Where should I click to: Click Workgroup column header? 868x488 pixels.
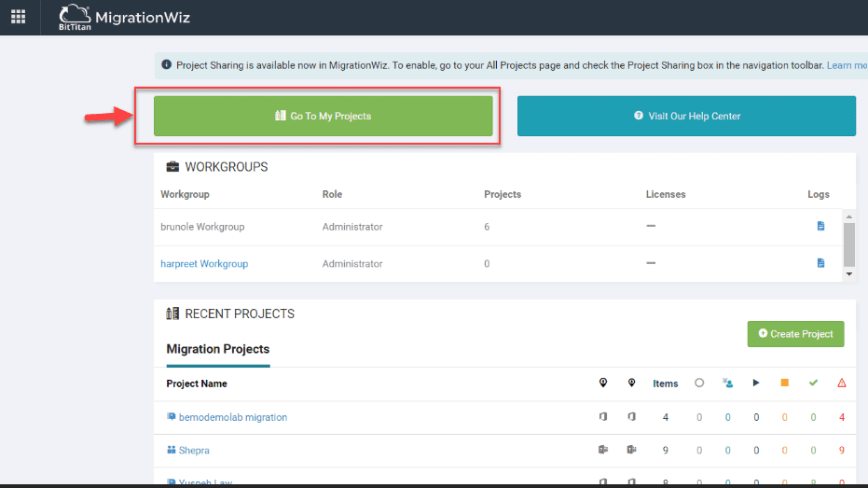tap(185, 194)
